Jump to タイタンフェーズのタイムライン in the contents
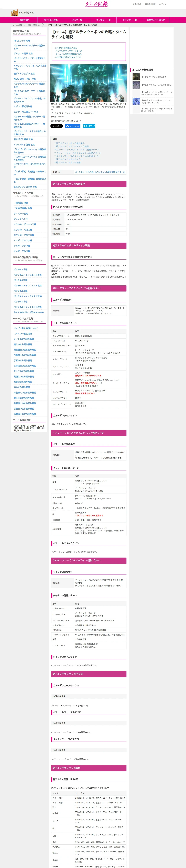This screenshot has height=868, width=186. click(x=77, y=156)
